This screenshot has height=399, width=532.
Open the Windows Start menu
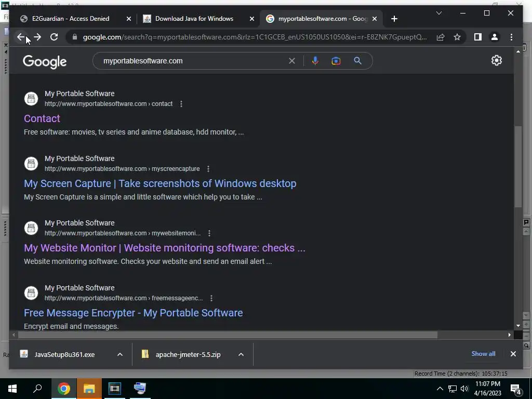12,389
